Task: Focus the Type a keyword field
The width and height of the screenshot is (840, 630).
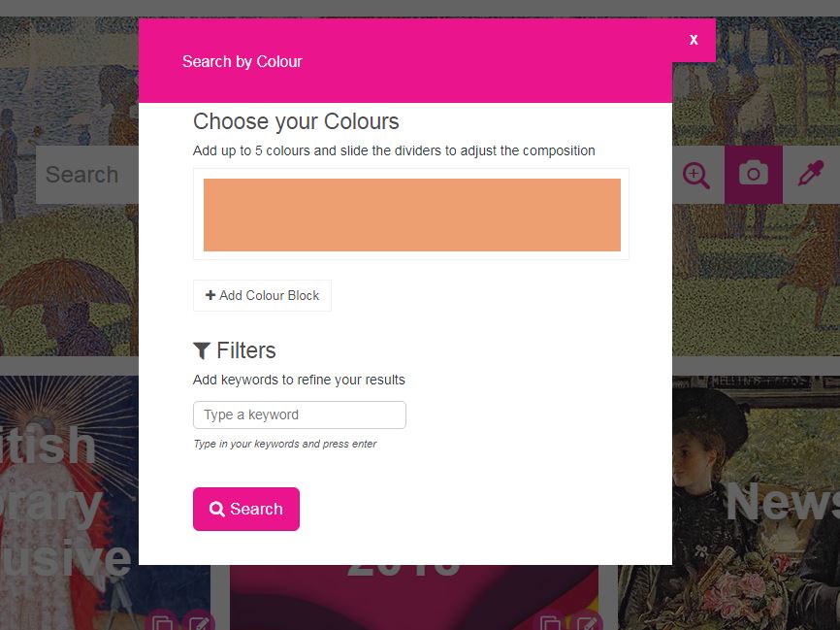Action: (300, 415)
